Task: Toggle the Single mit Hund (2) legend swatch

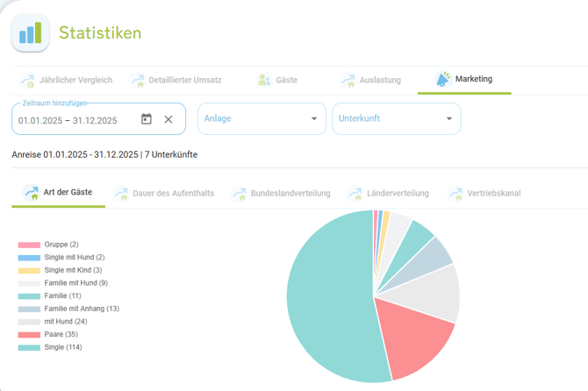Action: pos(29,258)
